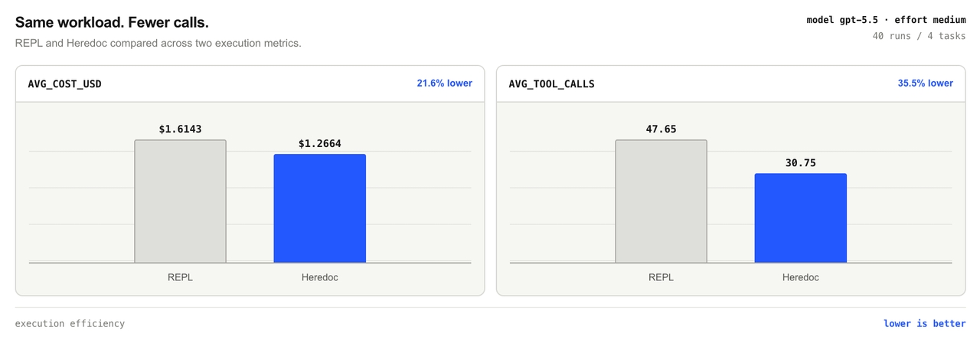
Task: Select the $1.6143 value label
Action: [x=181, y=129]
